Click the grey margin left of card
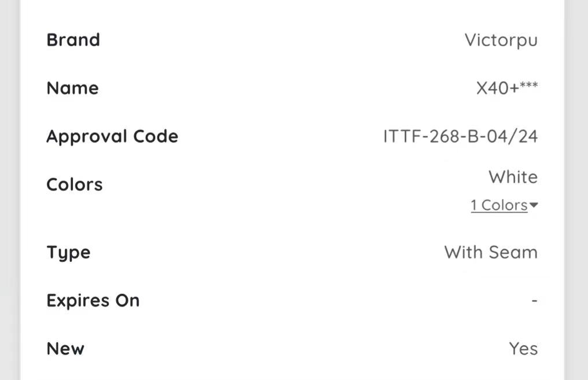 click(x=9, y=190)
